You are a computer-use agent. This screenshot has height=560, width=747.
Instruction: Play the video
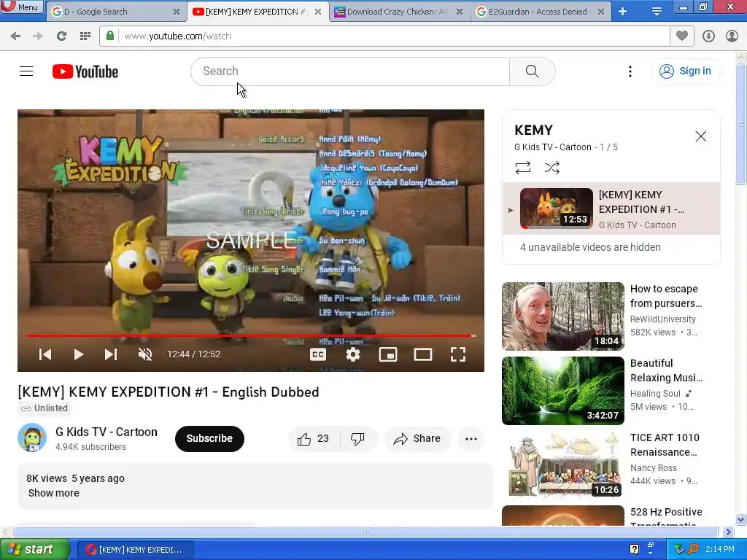[79, 354]
